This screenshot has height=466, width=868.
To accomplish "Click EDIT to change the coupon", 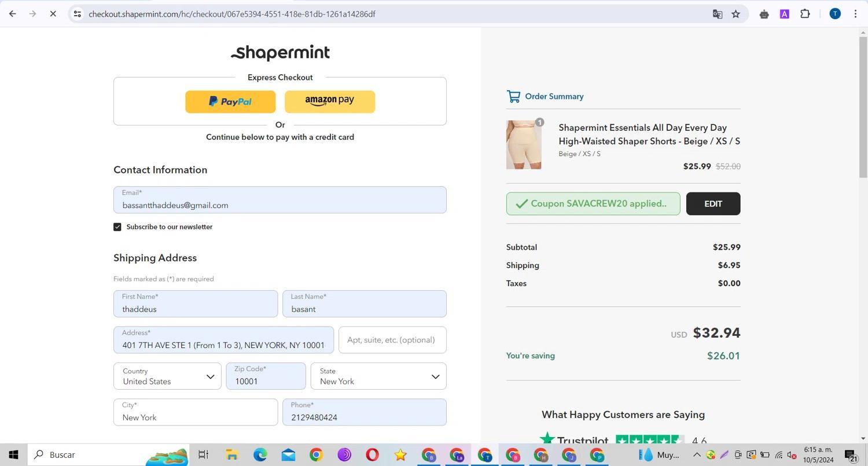I will tap(713, 204).
